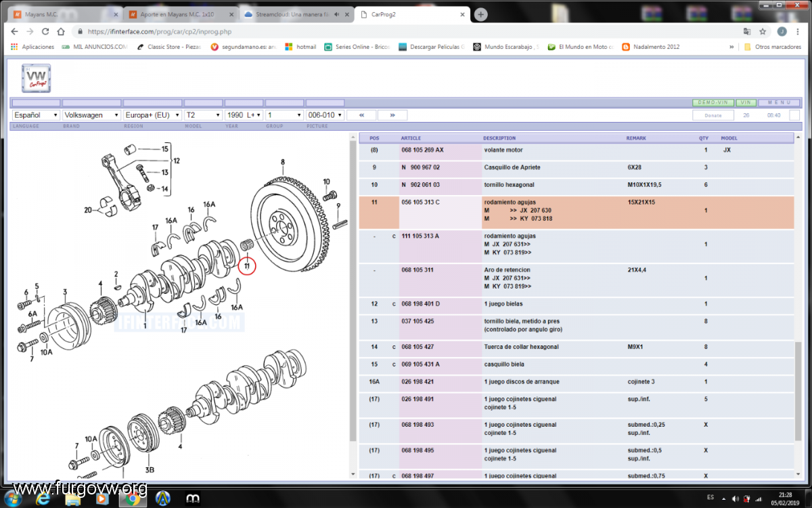Reload the CarProg2 page

point(45,31)
